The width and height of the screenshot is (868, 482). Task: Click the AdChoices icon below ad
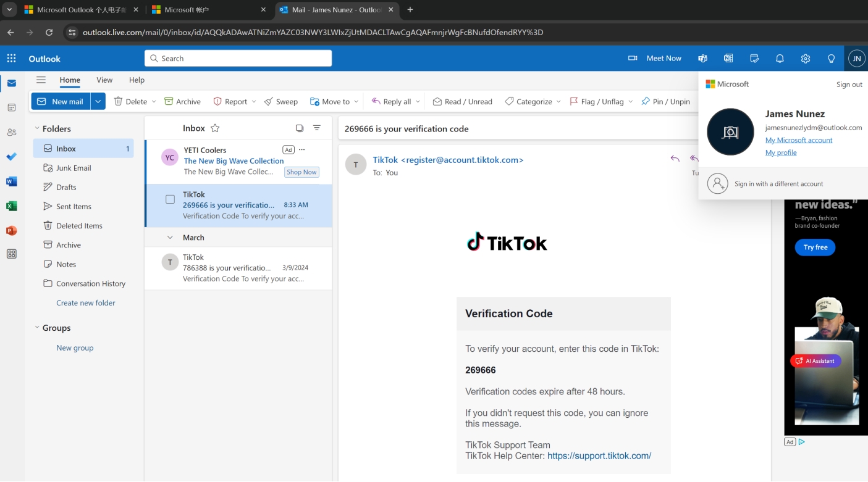click(x=801, y=442)
